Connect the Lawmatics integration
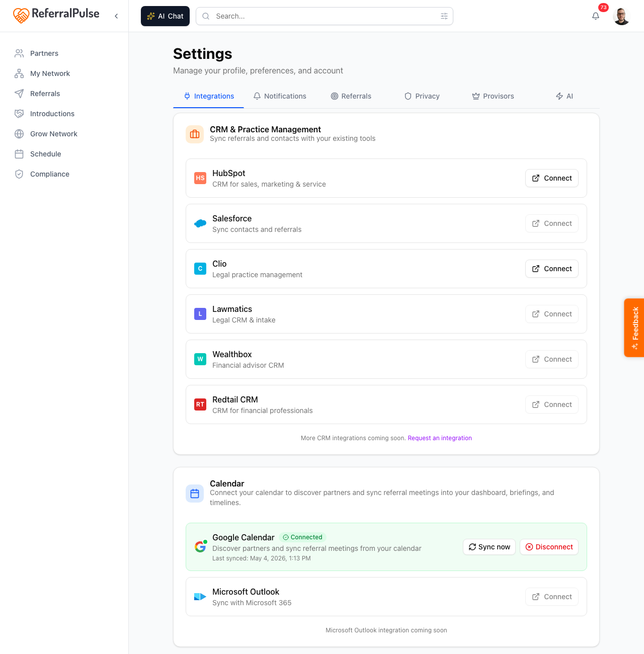Viewport: 644px width, 654px height. coord(552,314)
